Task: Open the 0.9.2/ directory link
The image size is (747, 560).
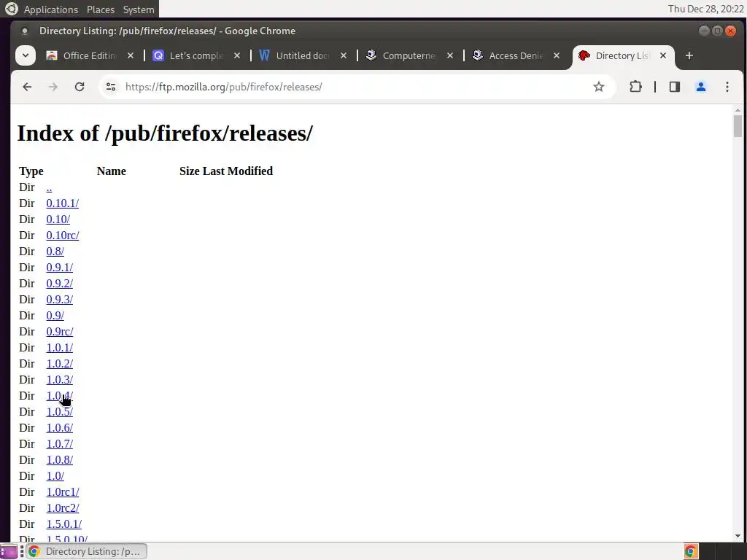Action: tap(60, 284)
